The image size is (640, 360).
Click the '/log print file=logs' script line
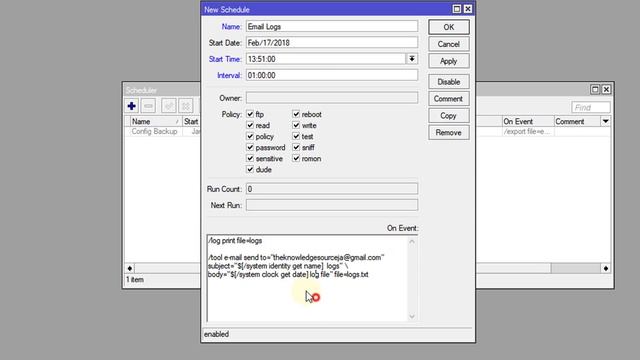click(x=235, y=240)
